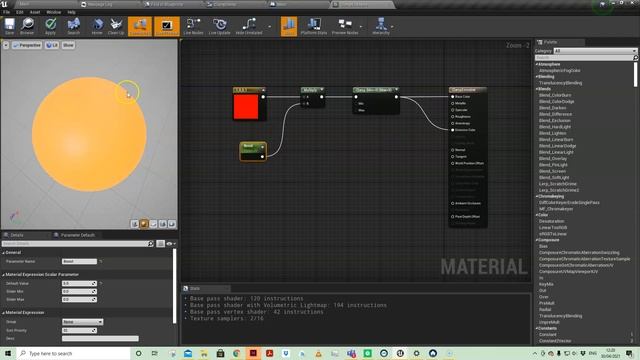The height and width of the screenshot is (360, 640).
Task: Open the Palette Category dropdown
Action: point(596,51)
